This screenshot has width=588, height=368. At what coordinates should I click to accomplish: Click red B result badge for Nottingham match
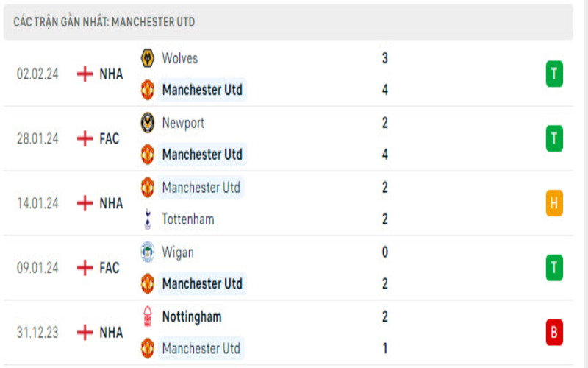coord(554,333)
